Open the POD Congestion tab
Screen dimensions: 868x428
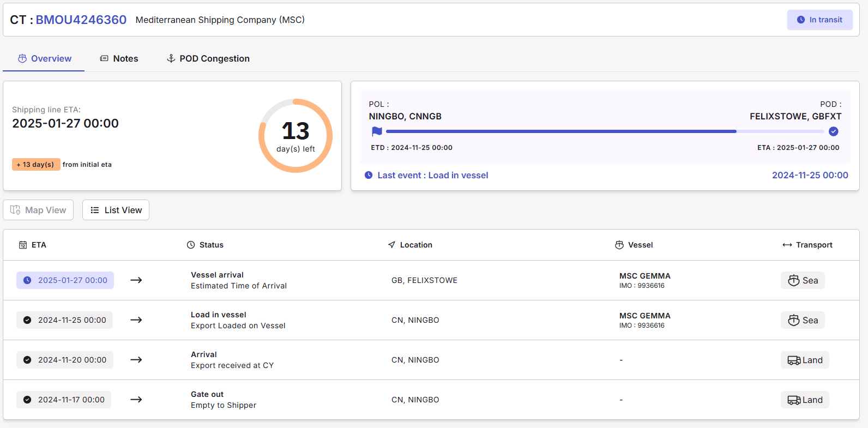coord(208,58)
